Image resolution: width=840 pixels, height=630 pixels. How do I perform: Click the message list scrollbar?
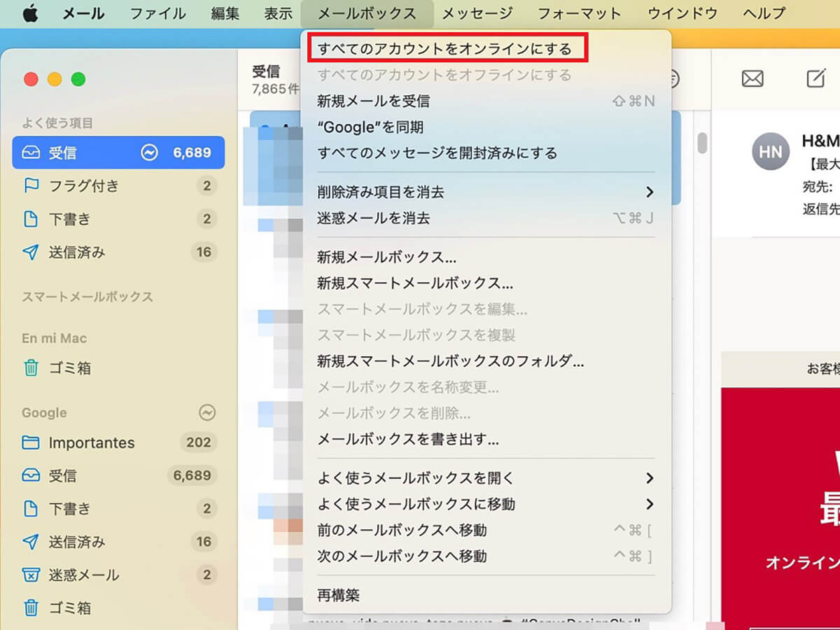702,142
